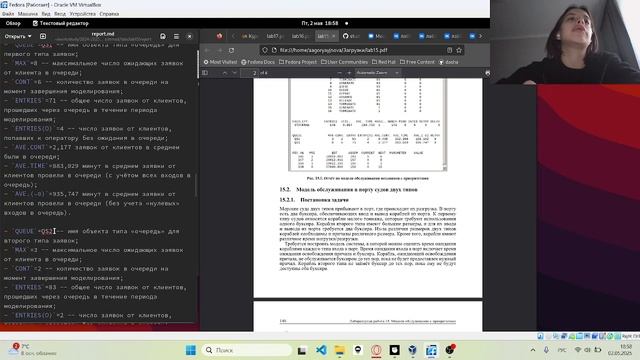Open the Ввод menu in VirtualBox
Image resolution: width=640 pixels, height=360 pixels.
60,14
